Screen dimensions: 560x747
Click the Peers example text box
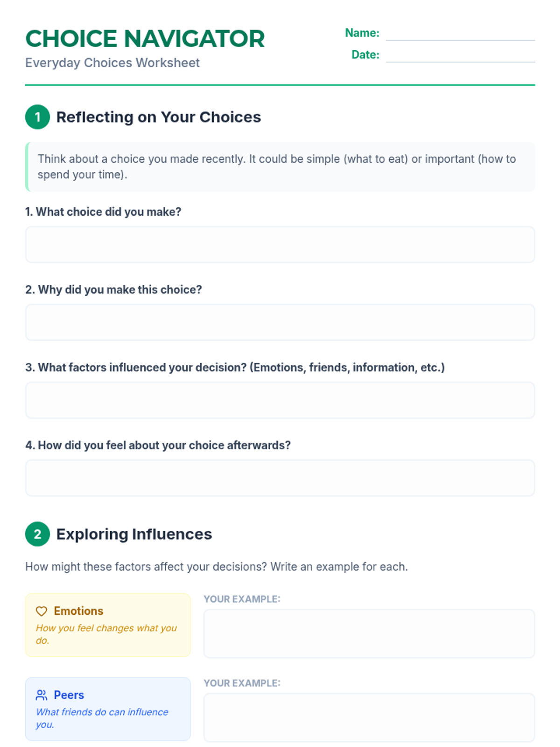pyautogui.click(x=369, y=717)
